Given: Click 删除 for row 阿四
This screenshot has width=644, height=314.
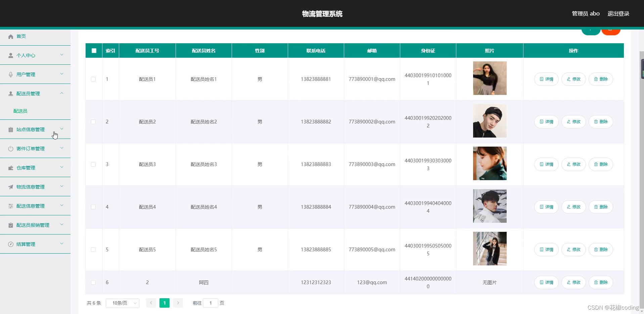Looking at the screenshot, I should [x=601, y=282].
